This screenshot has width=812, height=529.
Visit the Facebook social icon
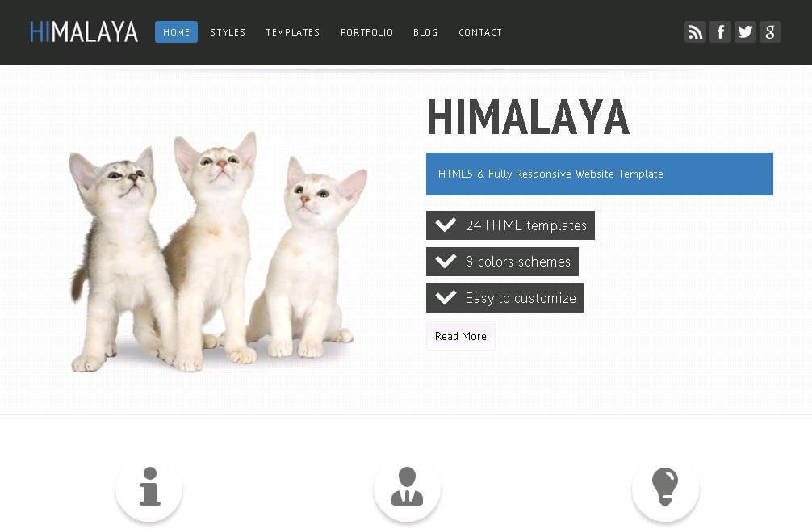720,32
